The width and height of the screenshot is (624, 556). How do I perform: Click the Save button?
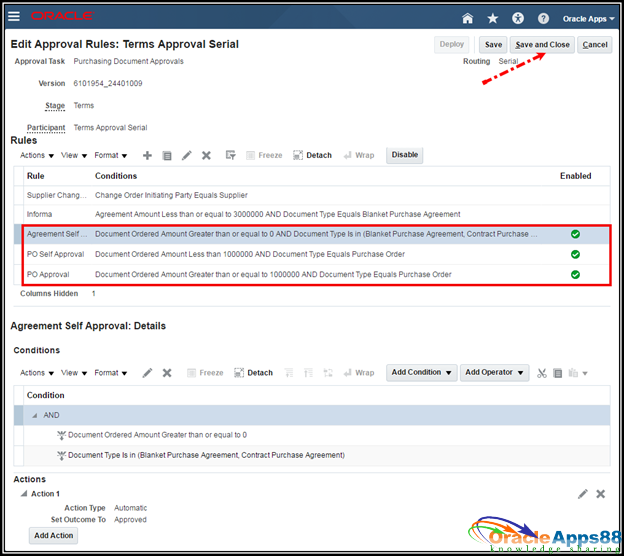(x=493, y=45)
